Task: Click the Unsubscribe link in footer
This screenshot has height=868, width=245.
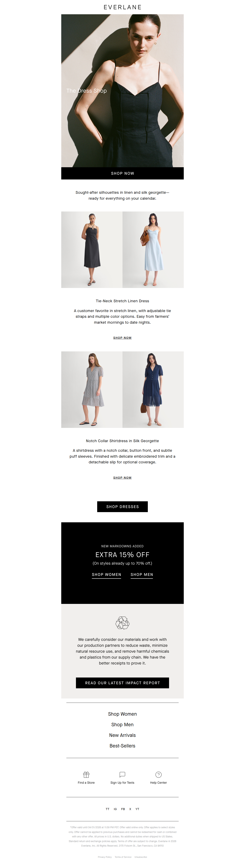Action: point(141,857)
